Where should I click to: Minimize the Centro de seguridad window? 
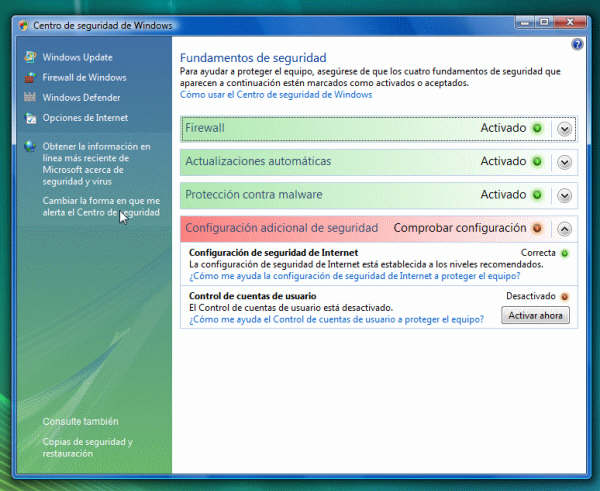click(524, 22)
